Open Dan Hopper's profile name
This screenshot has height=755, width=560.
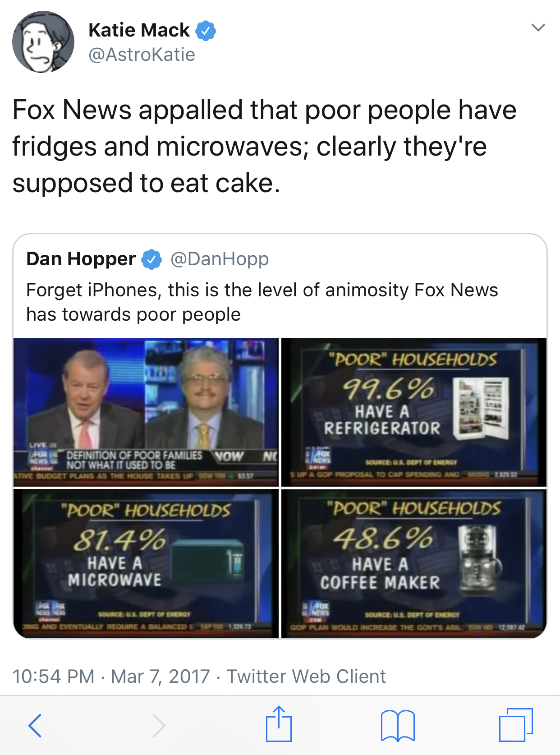coord(81,259)
